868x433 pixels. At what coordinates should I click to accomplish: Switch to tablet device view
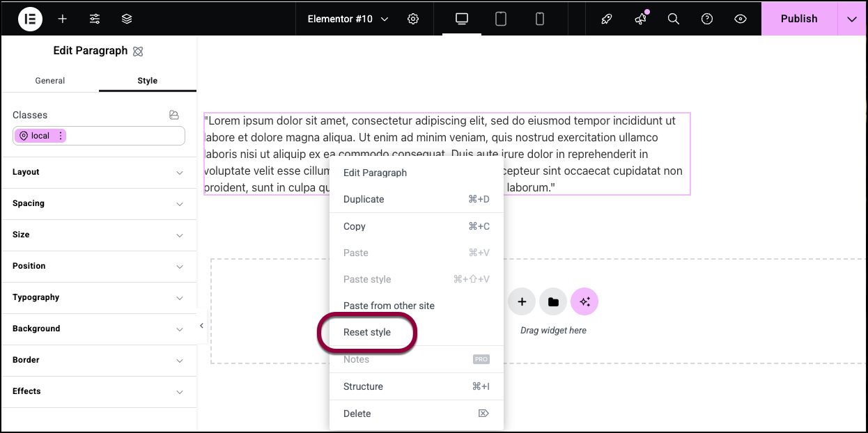point(500,19)
